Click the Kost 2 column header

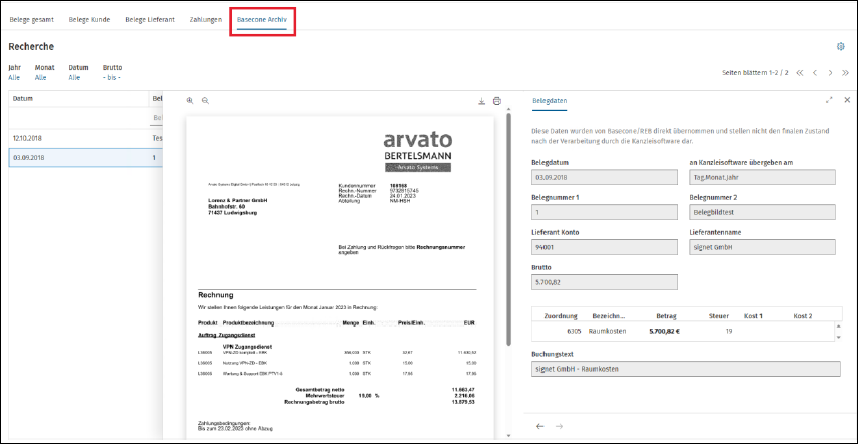803,316
